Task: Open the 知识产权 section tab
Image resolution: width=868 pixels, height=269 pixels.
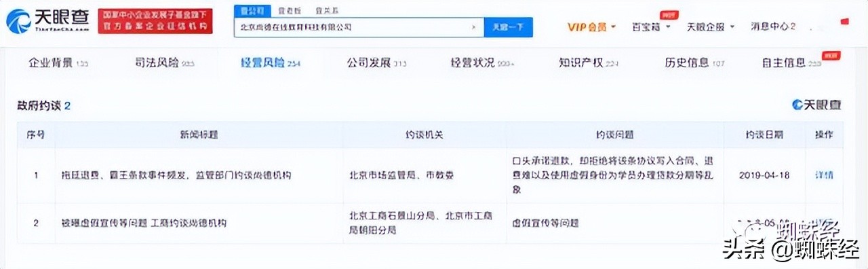Action: pos(589,63)
